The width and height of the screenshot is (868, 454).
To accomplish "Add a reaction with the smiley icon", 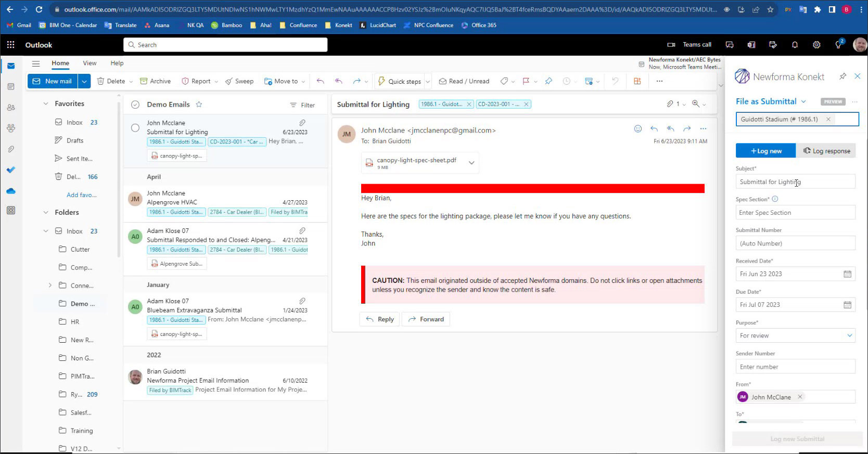I will [x=638, y=128].
